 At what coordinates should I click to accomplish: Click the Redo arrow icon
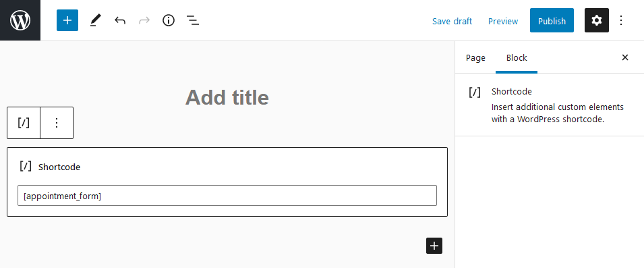pyautogui.click(x=144, y=20)
